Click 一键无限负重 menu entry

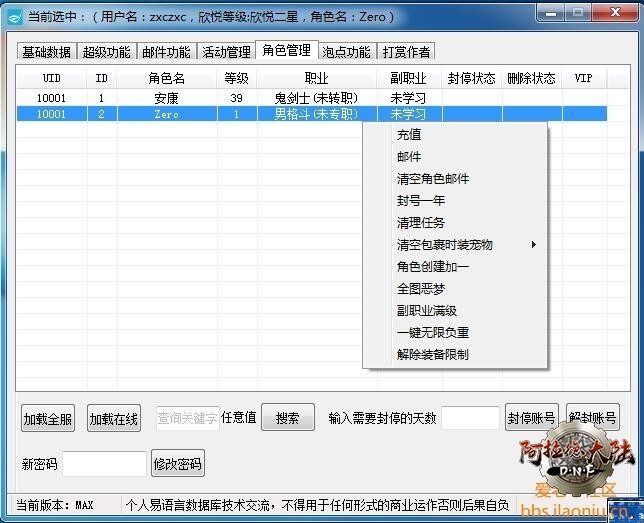(432, 333)
